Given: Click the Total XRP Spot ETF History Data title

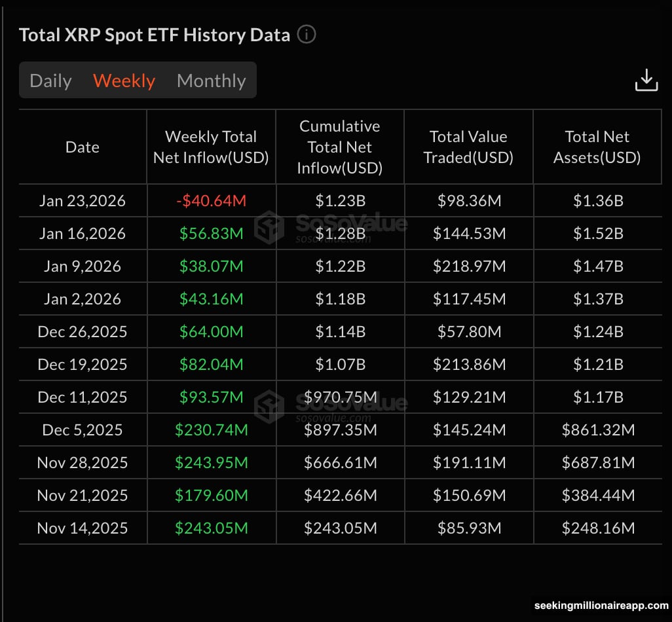Looking at the screenshot, I should [155, 35].
